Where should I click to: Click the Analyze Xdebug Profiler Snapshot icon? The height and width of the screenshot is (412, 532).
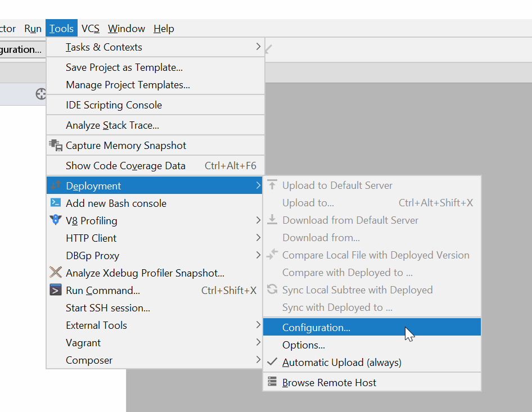pos(56,273)
